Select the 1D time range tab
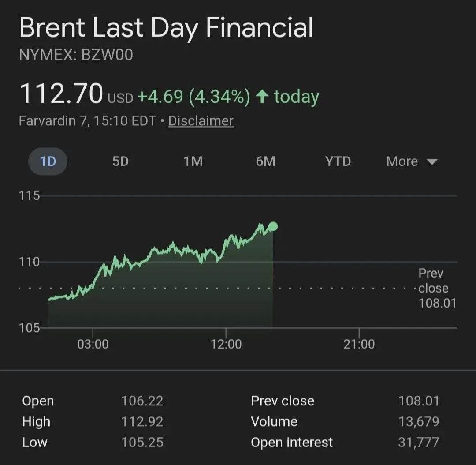 tap(48, 162)
